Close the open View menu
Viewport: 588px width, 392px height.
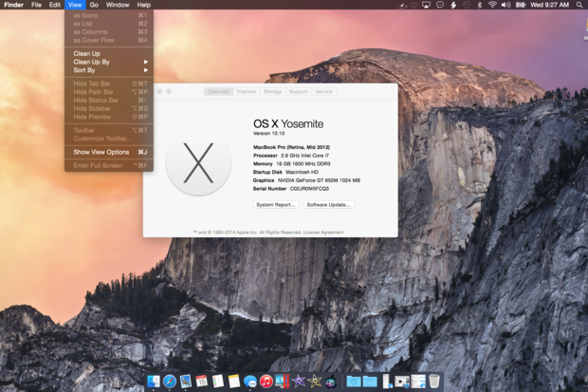[x=75, y=5]
